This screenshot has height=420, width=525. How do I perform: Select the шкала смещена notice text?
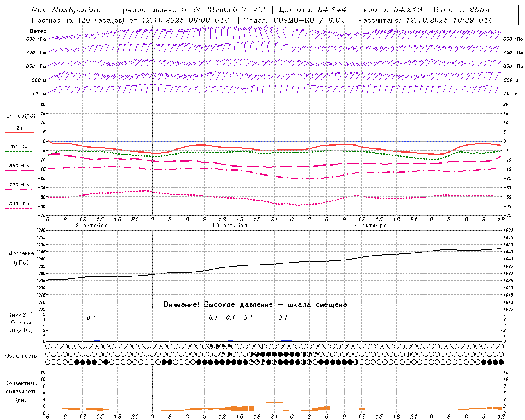(317, 304)
